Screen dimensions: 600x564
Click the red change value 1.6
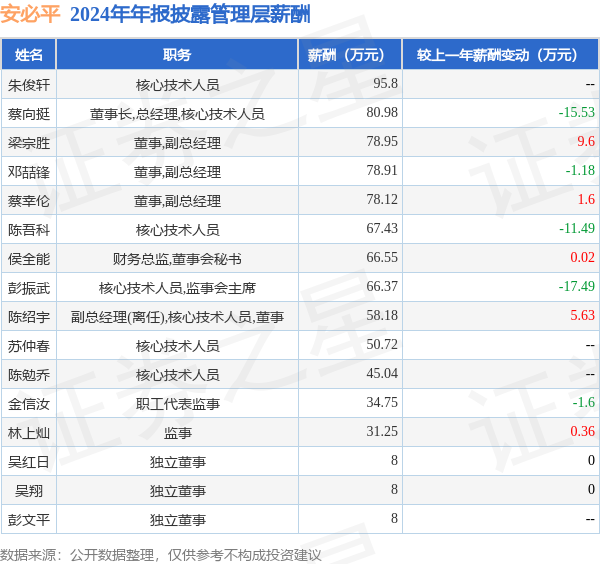586,199
